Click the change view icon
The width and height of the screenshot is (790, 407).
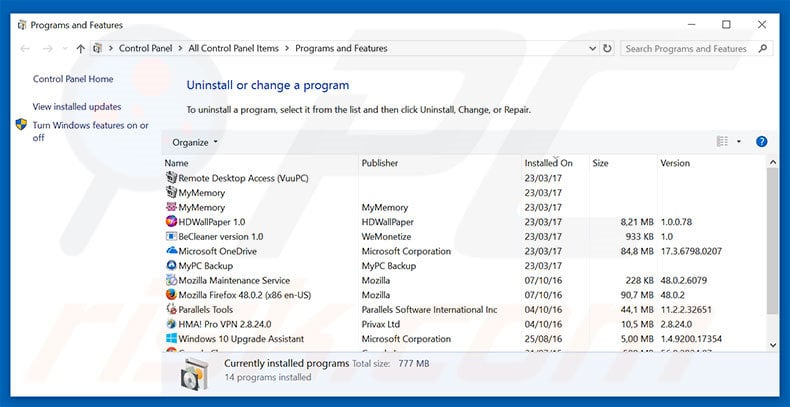click(x=722, y=142)
